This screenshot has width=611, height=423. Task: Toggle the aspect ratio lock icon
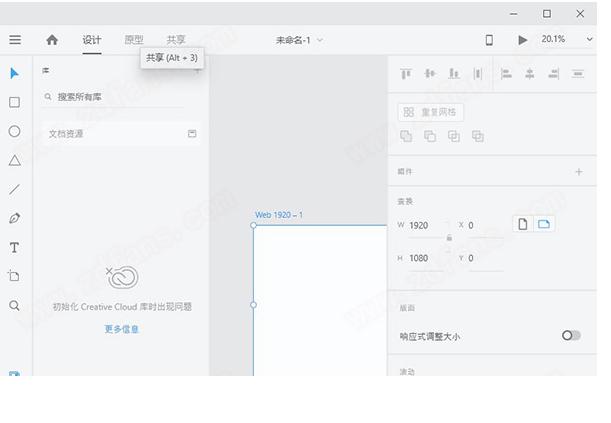[x=449, y=238]
